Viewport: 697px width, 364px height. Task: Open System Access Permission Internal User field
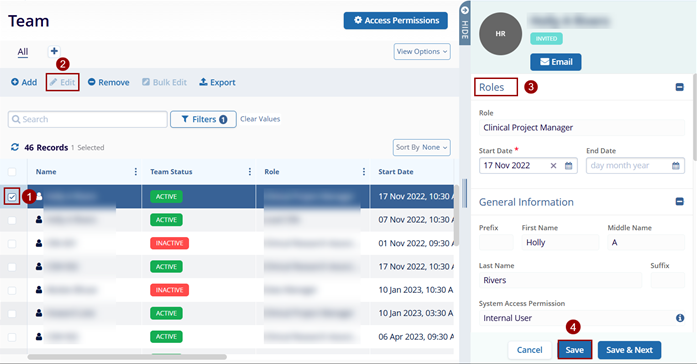[x=582, y=318]
